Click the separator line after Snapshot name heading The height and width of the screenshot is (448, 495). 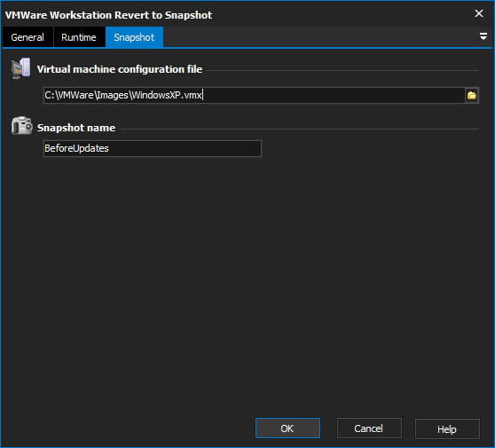pyautogui.click(x=299, y=129)
